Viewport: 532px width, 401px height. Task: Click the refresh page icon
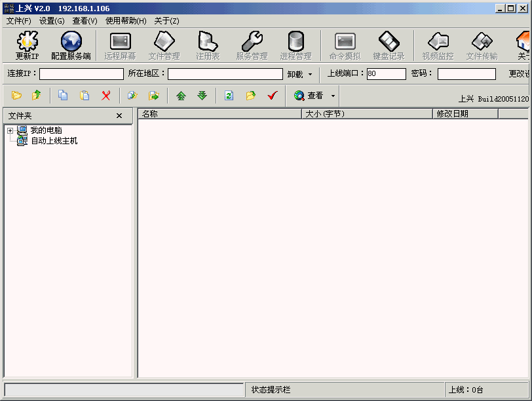pyautogui.click(x=229, y=96)
